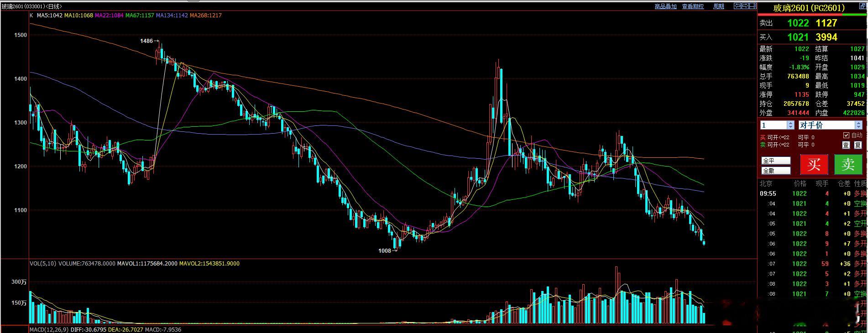Click the right arrow navigation icon
The width and height of the screenshot is (868, 333).
[x=745, y=6]
